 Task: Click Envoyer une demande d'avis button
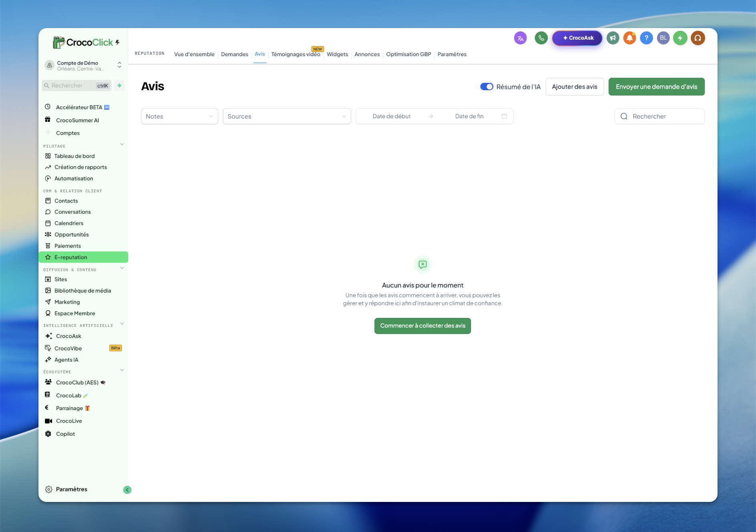click(657, 87)
